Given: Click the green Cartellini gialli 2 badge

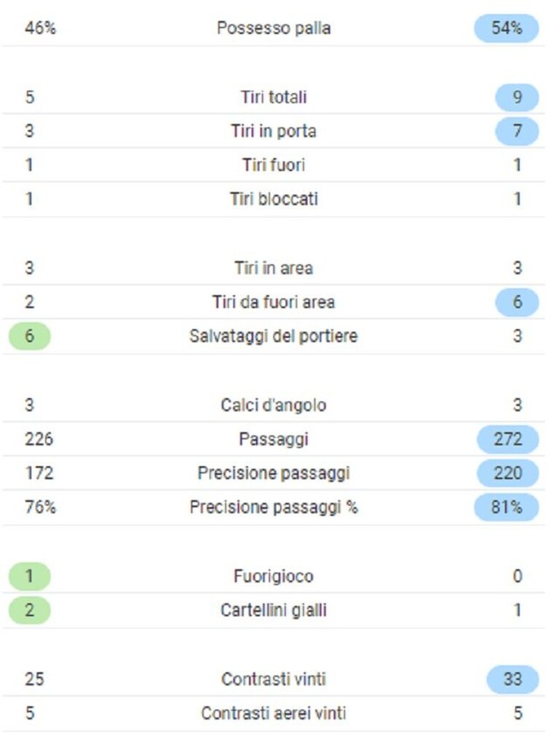Looking at the screenshot, I should [x=29, y=610].
